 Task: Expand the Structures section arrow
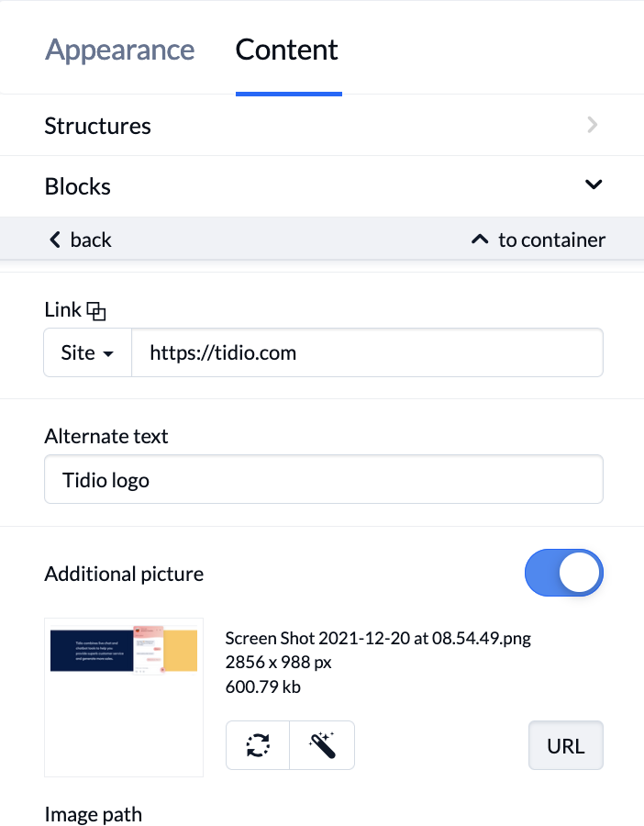(x=593, y=125)
